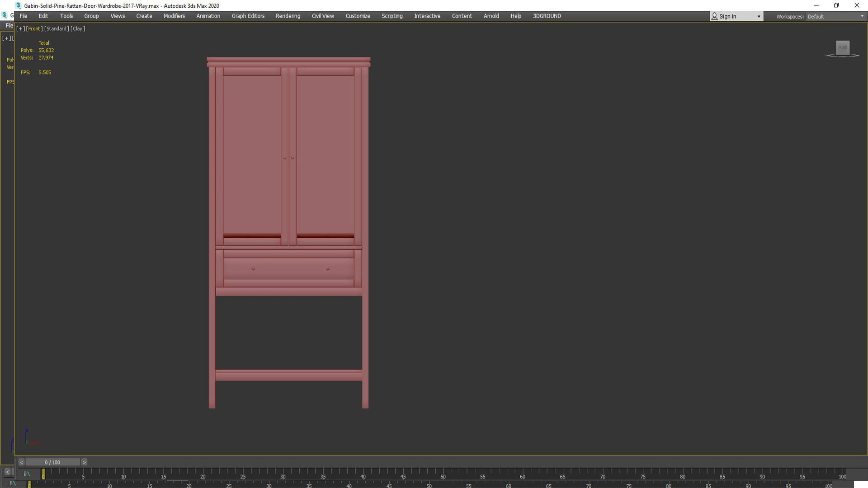Click the File menu of the background window

click(x=9, y=26)
